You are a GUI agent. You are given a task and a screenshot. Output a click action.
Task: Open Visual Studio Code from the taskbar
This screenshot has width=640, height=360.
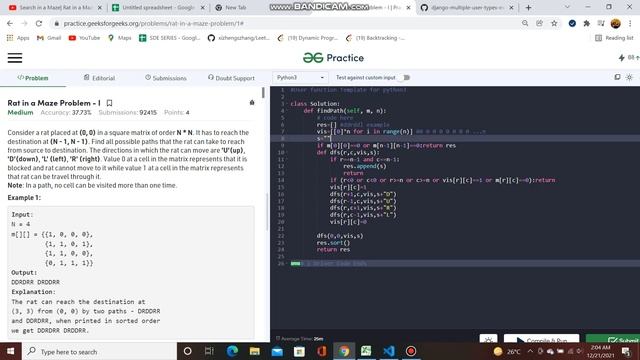pyautogui.click(x=389, y=351)
